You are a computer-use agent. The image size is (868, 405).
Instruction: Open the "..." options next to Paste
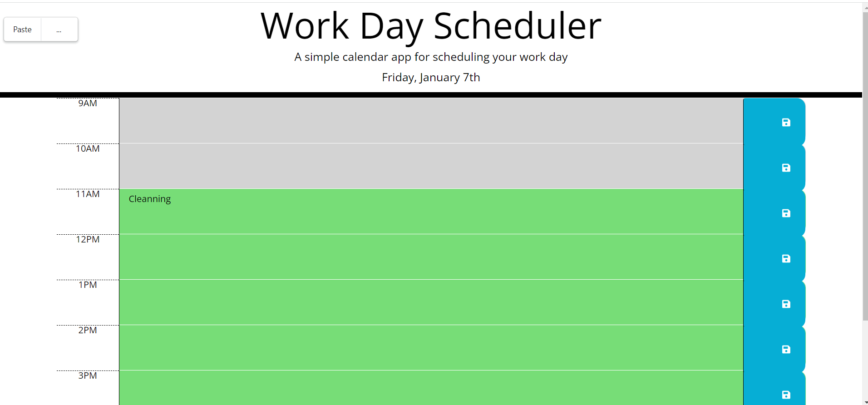(59, 29)
